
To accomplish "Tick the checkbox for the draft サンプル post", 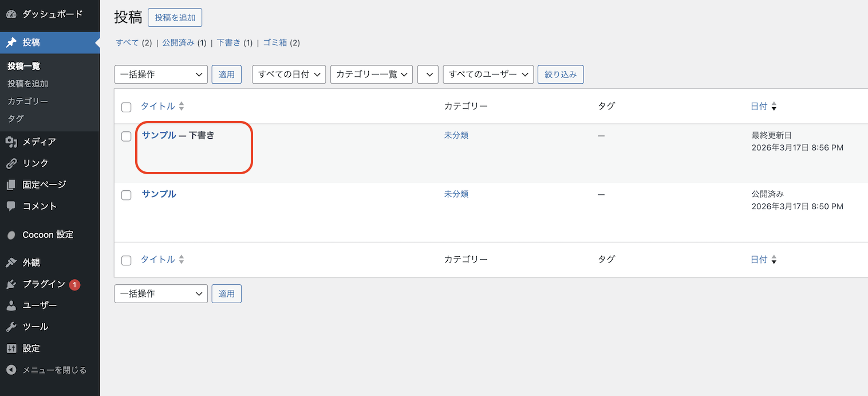I will [127, 136].
